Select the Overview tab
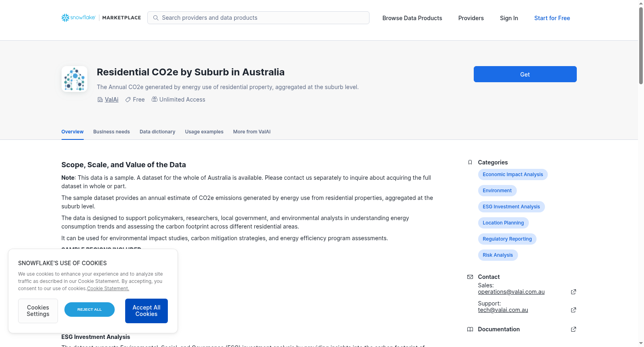 72,132
